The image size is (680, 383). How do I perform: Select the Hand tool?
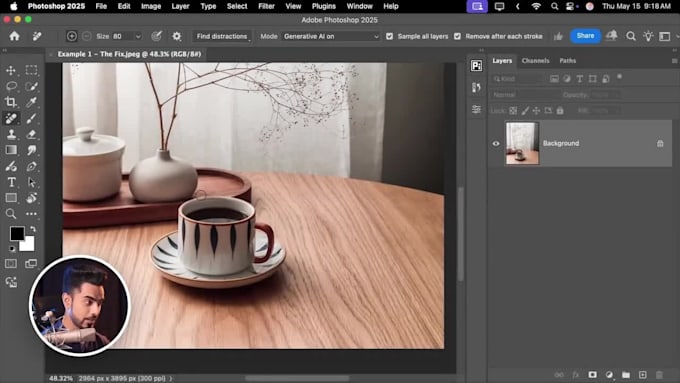point(31,198)
